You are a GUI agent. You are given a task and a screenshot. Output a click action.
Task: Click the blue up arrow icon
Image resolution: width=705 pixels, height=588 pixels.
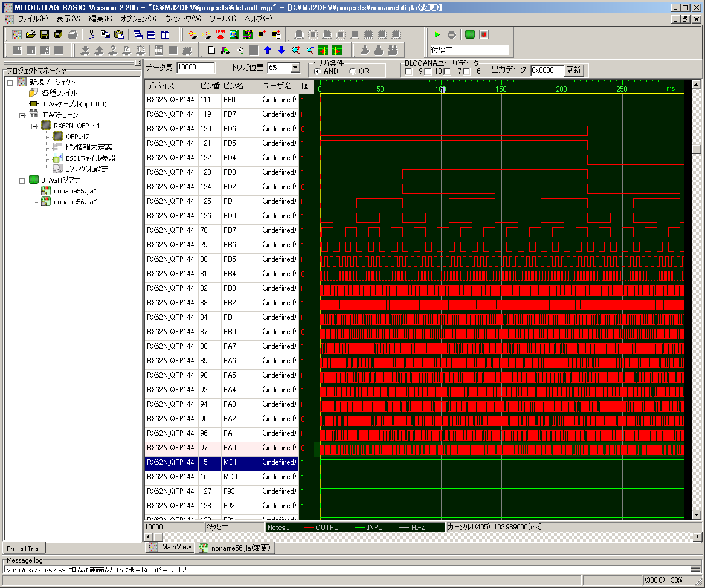[x=268, y=50]
